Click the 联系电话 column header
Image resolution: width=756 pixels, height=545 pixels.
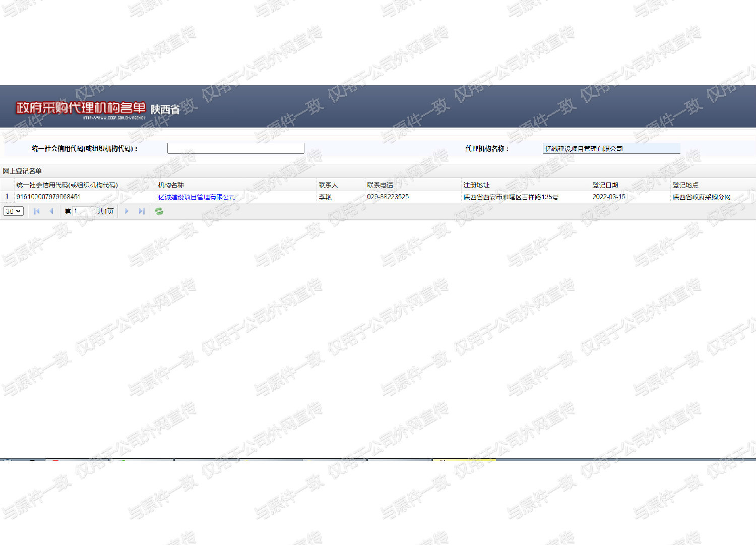point(380,185)
